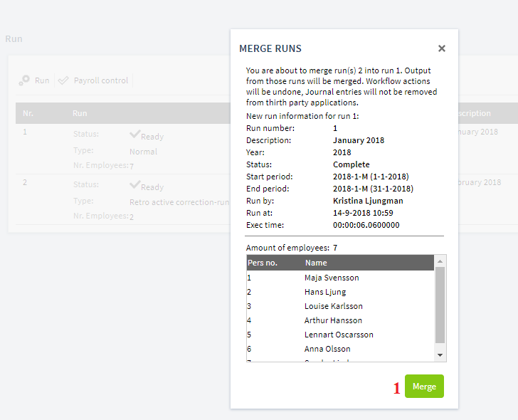Click the Payroll control toolbar label
The width and height of the screenshot is (518, 420).
tap(101, 80)
